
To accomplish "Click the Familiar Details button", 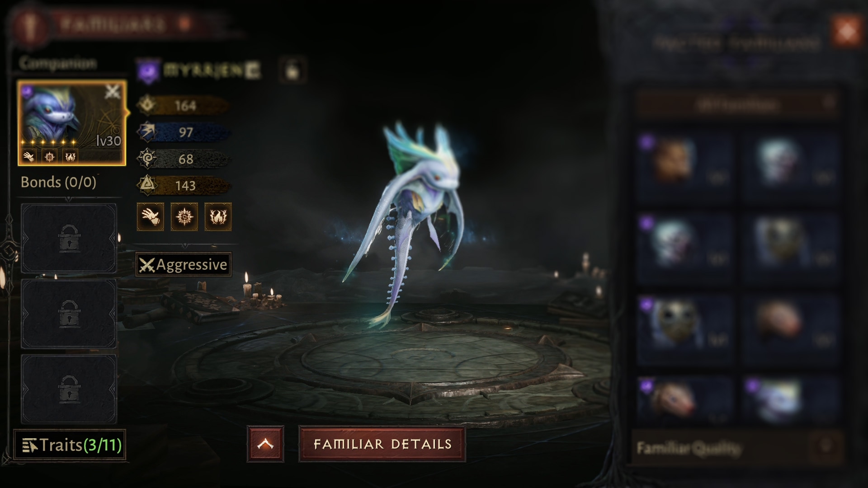I will (x=382, y=444).
